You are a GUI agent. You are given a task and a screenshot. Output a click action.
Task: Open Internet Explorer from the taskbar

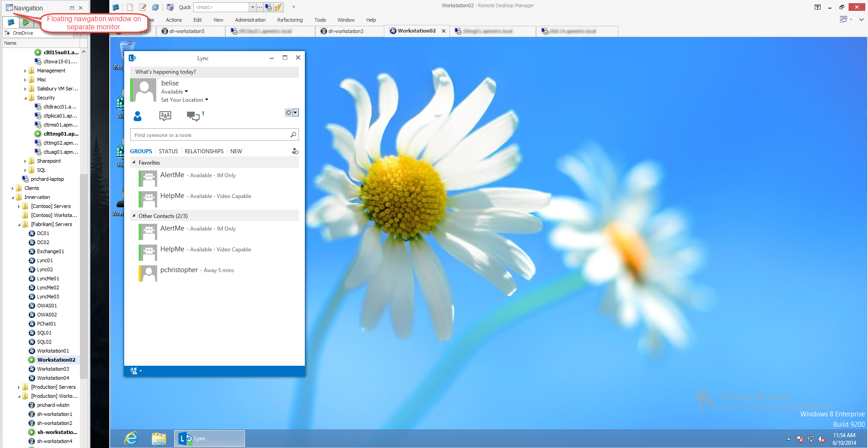[131, 438]
